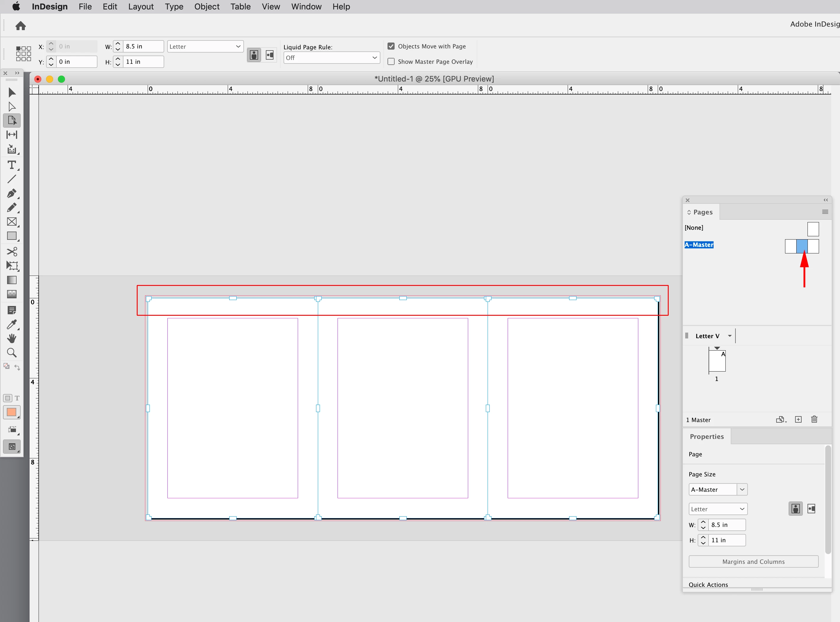Screen dimensions: 840x622
Task: Activate the Hand tool
Action: [12, 338]
